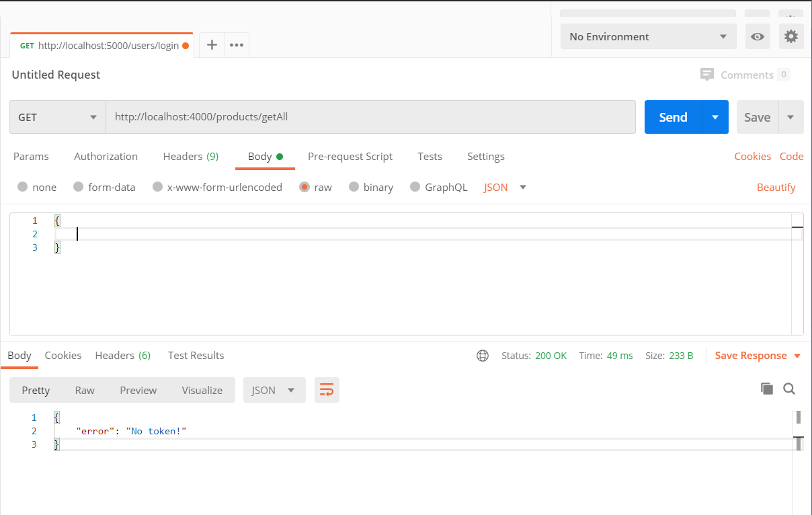This screenshot has width=812, height=515.
Task: Open manage environments gear icon
Action: coord(791,36)
